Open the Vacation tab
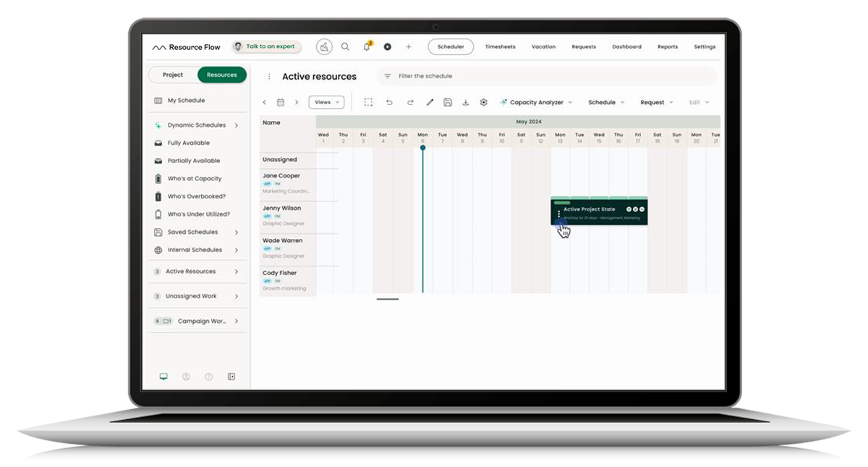868x467 pixels. [x=543, y=47]
